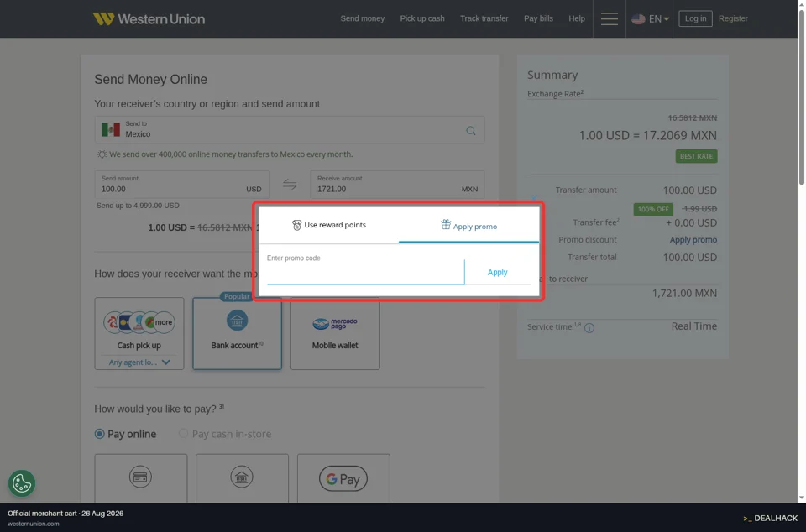Click the gift icon on Apply promo
This screenshot has width=806, height=532.
[x=446, y=224]
